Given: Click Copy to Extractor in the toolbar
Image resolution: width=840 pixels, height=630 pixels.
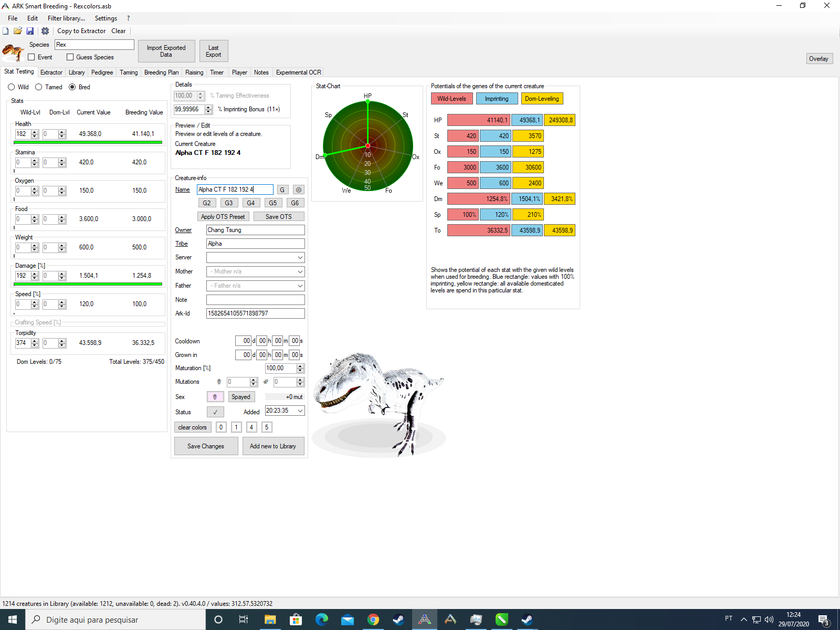Looking at the screenshot, I should (x=81, y=31).
